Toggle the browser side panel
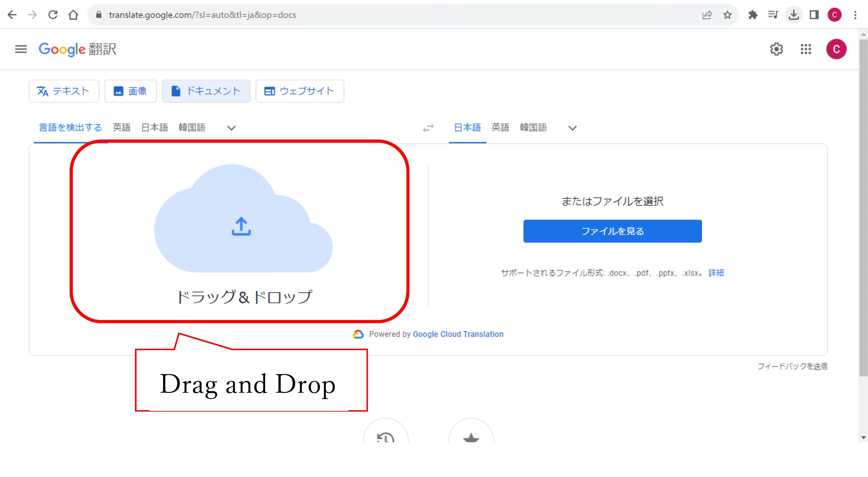Viewport: 868px width, 477px height. pos(814,15)
